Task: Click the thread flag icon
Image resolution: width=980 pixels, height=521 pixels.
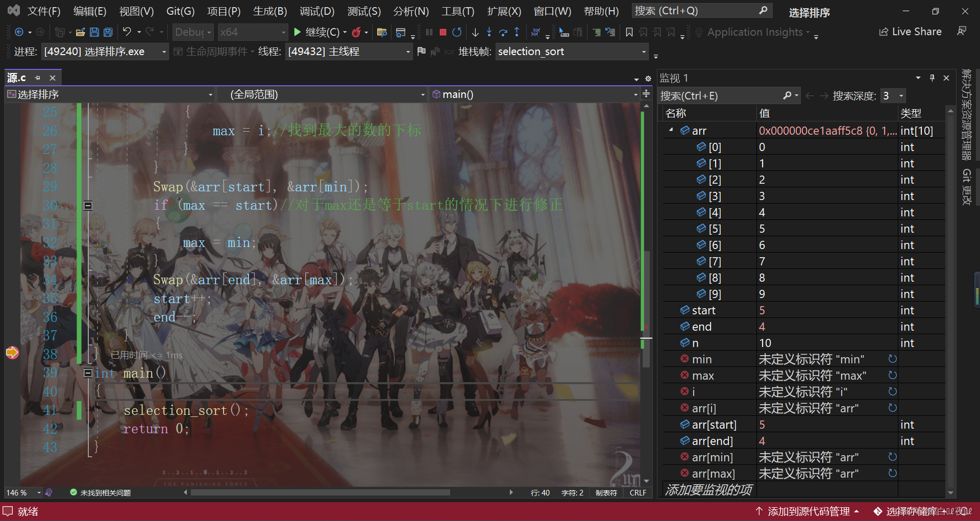Action: click(421, 52)
